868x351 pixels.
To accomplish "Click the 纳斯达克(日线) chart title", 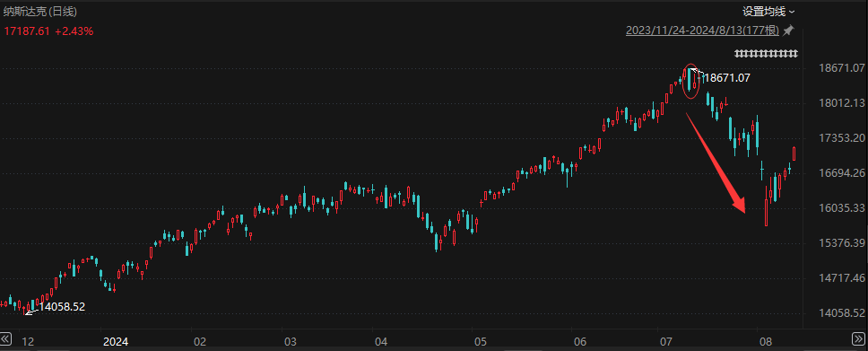I will click(40, 11).
